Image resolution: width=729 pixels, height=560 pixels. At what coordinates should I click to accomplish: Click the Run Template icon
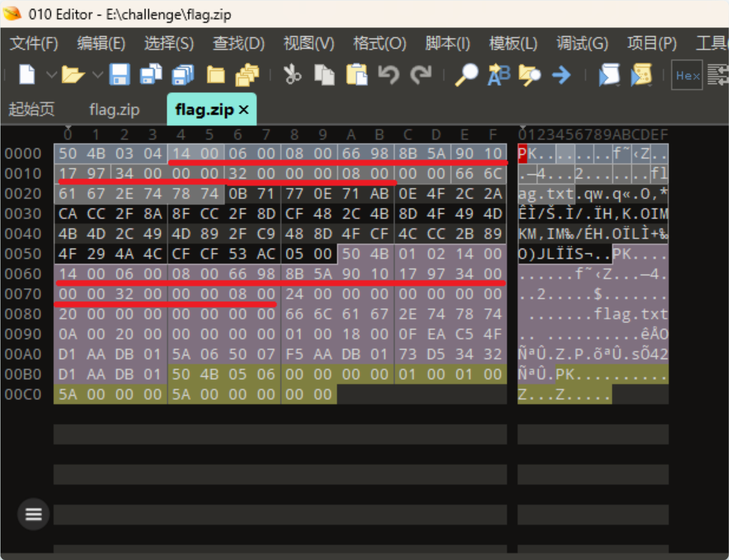[x=641, y=74]
